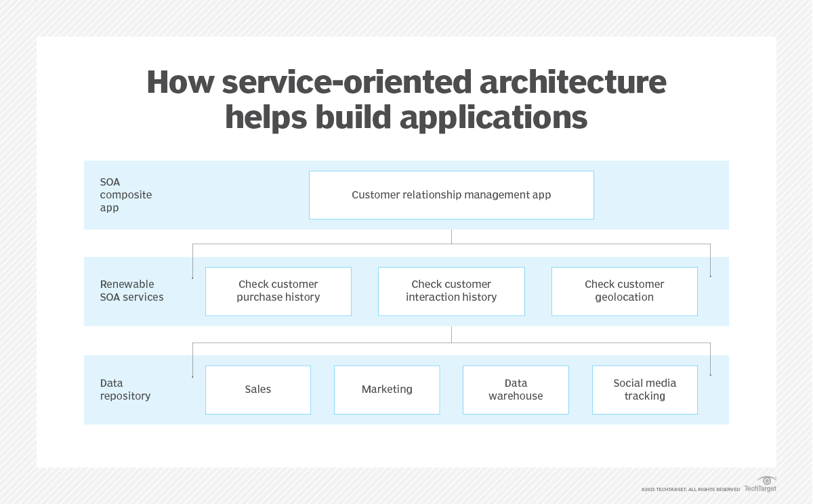
Task: Click the Check customer purchase history box
Action: click(x=278, y=291)
